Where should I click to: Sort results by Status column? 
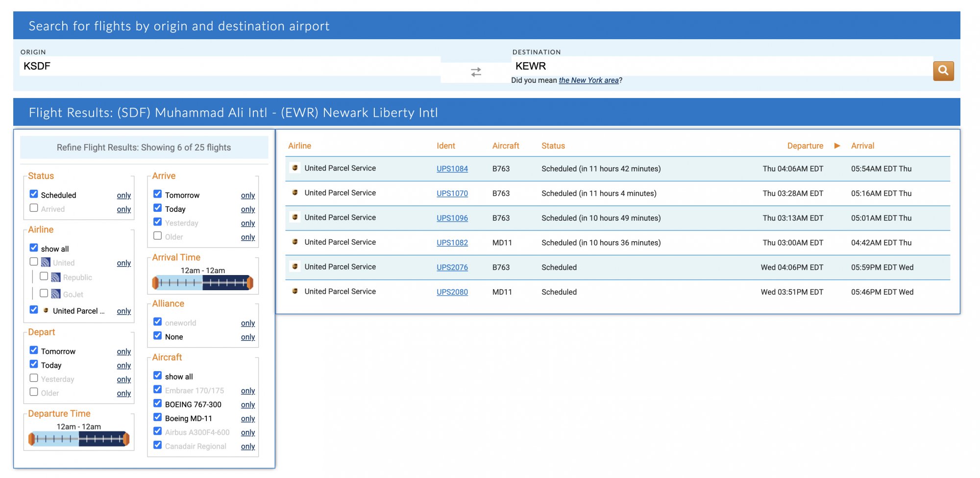553,146
